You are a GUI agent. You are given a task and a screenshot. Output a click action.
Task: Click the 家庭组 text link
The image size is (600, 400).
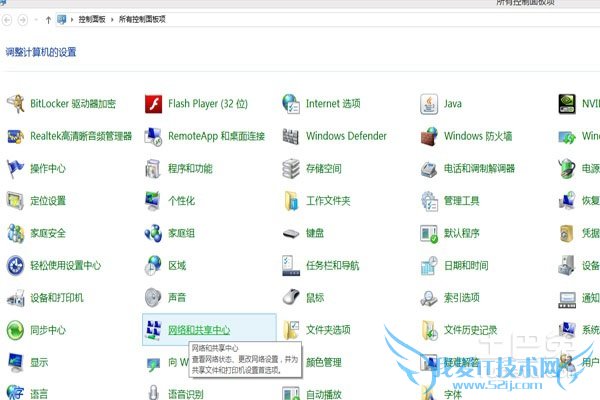(x=181, y=233)
